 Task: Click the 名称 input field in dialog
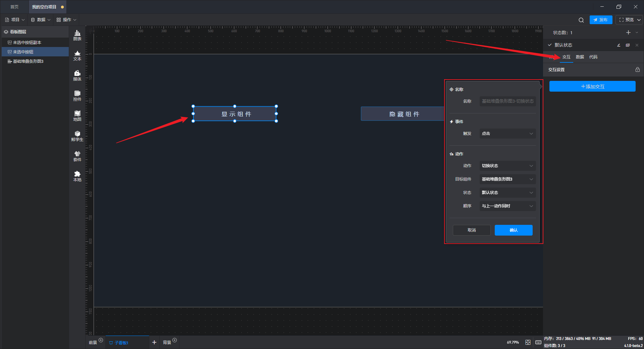[507, 101]
